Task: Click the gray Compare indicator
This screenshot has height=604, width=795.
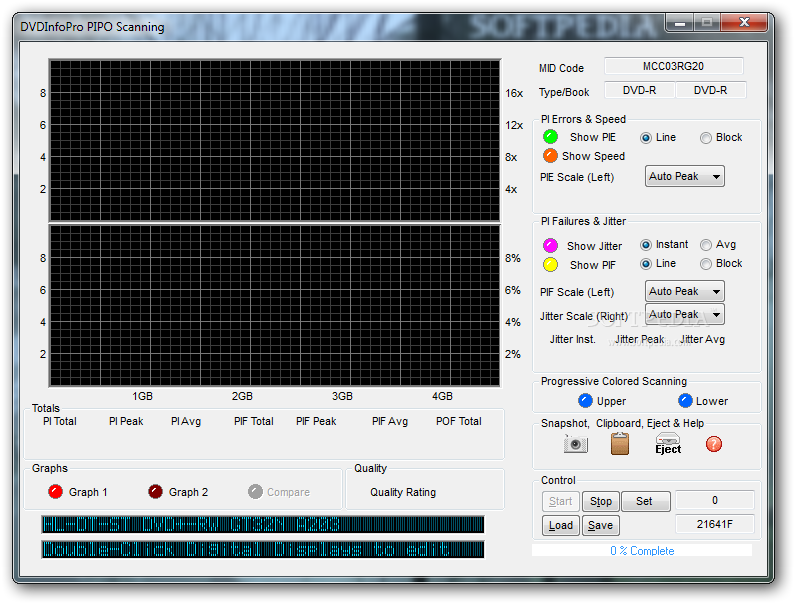Action: 255,491
